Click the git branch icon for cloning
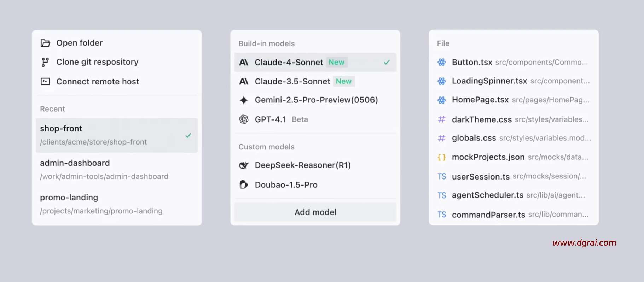Viewport: 644px width, 282px height. tap(45, 62)
